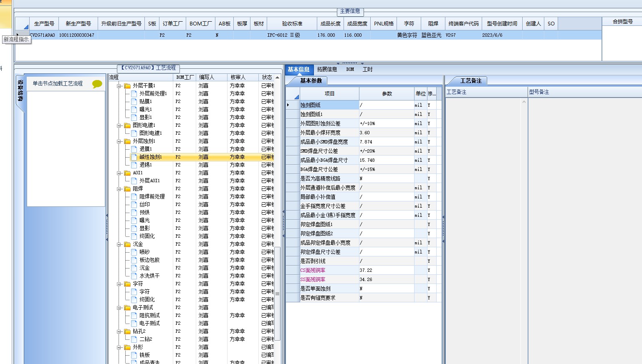Collapse the 电子测试 folder node

(119, 307)
